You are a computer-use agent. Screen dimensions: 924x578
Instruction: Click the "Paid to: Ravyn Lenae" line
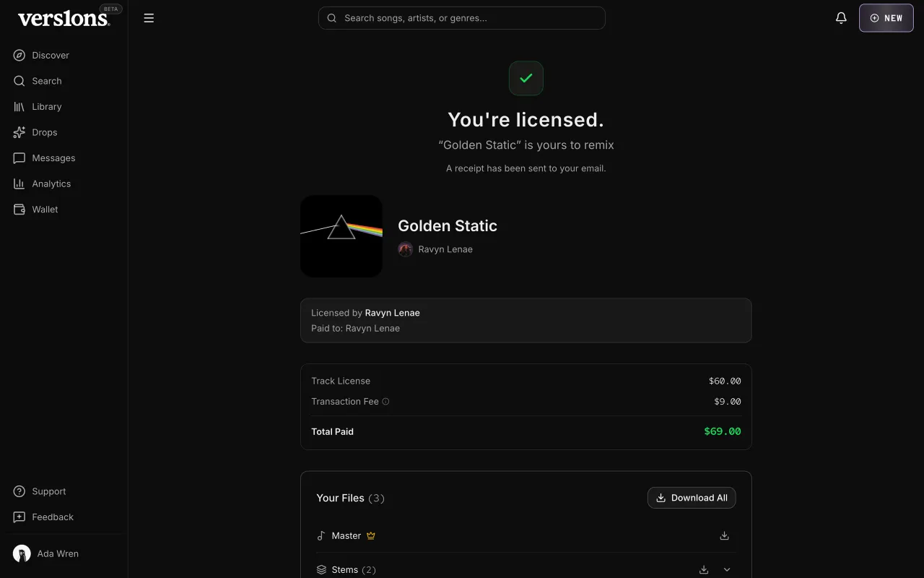click(x=355, y=328)
